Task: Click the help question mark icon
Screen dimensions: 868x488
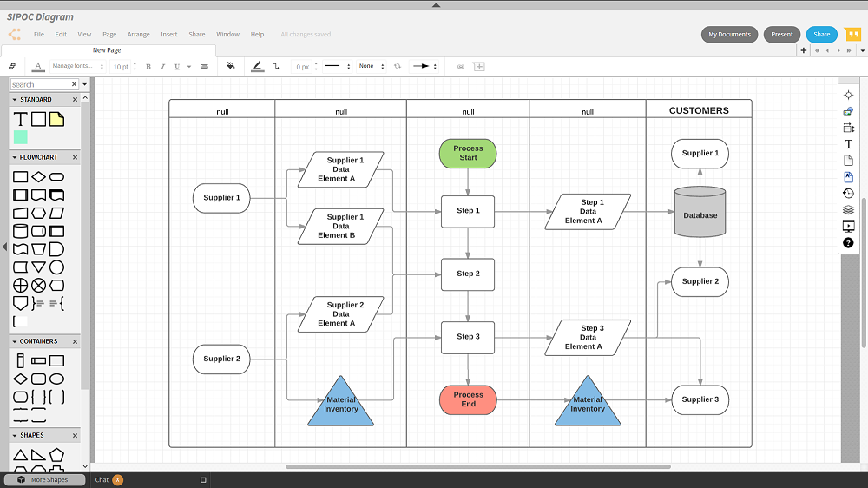Action: coord(848,243)
